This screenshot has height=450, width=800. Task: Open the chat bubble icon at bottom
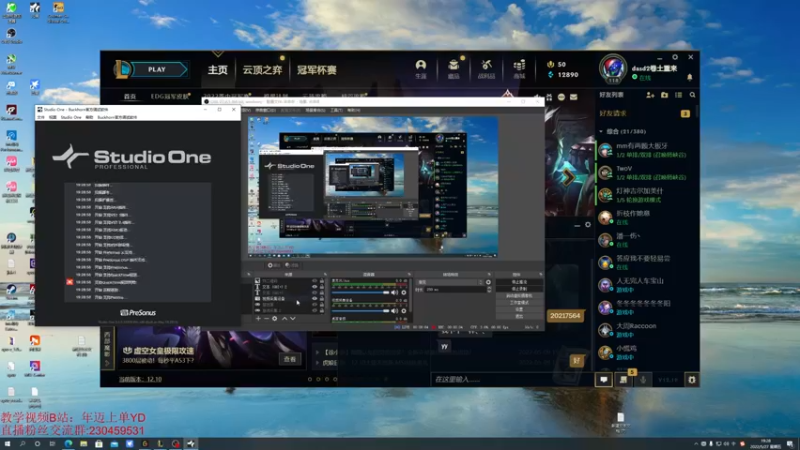click(604, 380)
